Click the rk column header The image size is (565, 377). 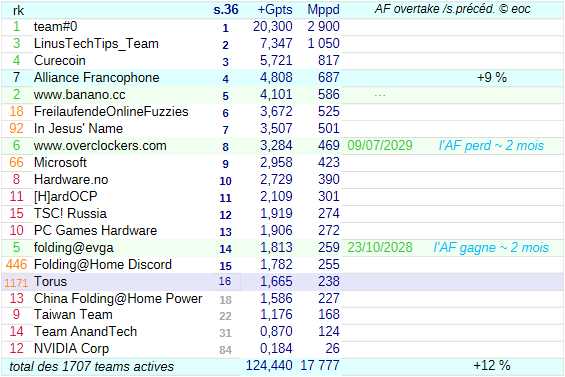point(18,10)
